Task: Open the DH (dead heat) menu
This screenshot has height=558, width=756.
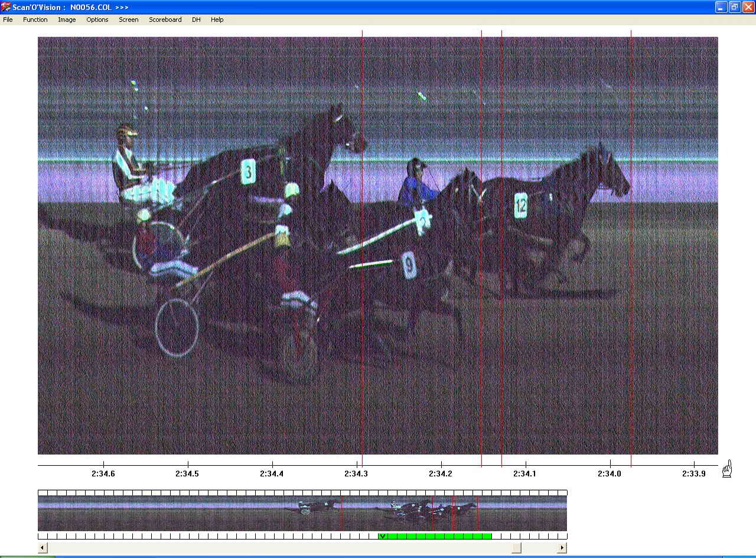Action: (x=196, y=20)
